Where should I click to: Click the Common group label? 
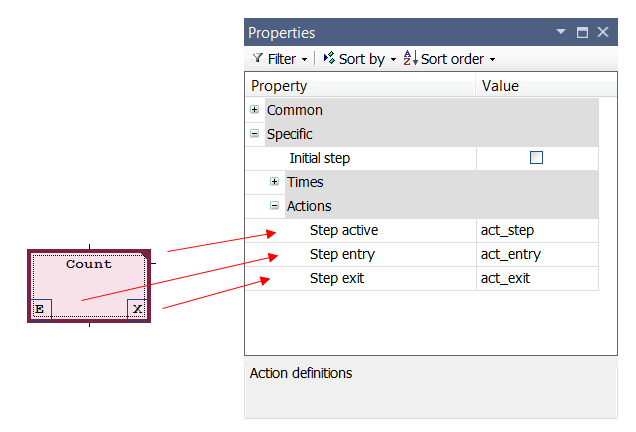(x=294, y=110)
